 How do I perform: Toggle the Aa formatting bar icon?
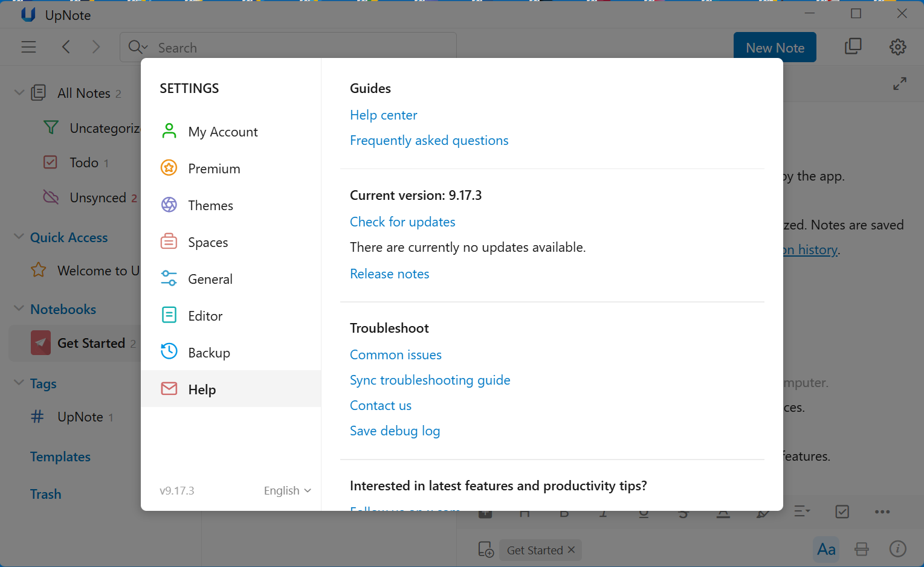pyautogui.click(x=825, y=549)
